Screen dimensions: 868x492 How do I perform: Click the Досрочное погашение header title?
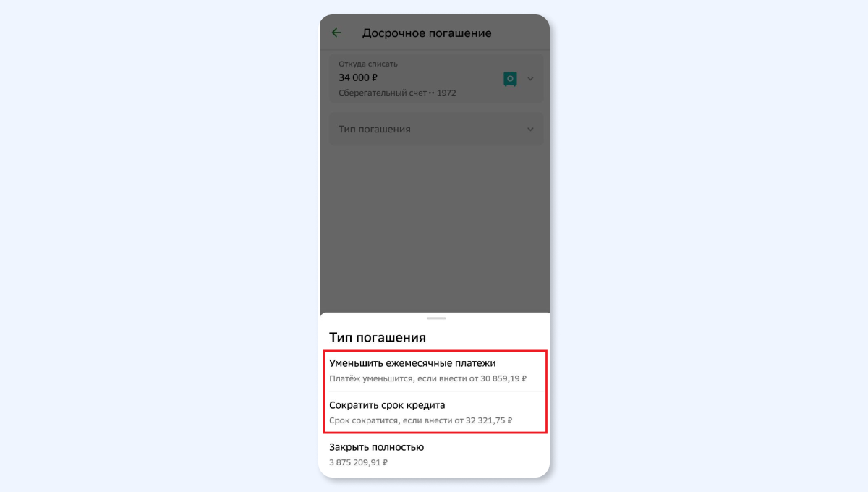pos(427,33)
